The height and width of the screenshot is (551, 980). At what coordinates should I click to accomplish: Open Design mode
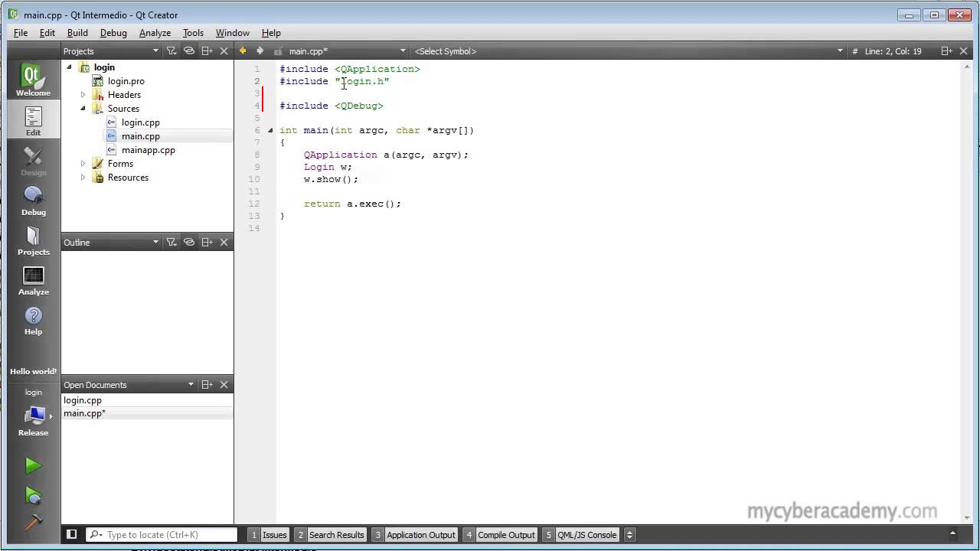pos(33,160)
